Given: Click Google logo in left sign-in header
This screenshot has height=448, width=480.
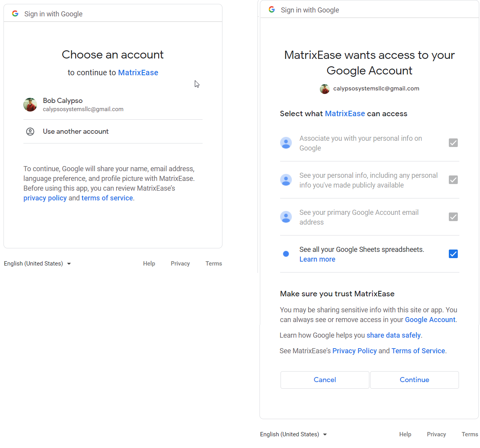Looking at the screenshot, I should [15, 14].
